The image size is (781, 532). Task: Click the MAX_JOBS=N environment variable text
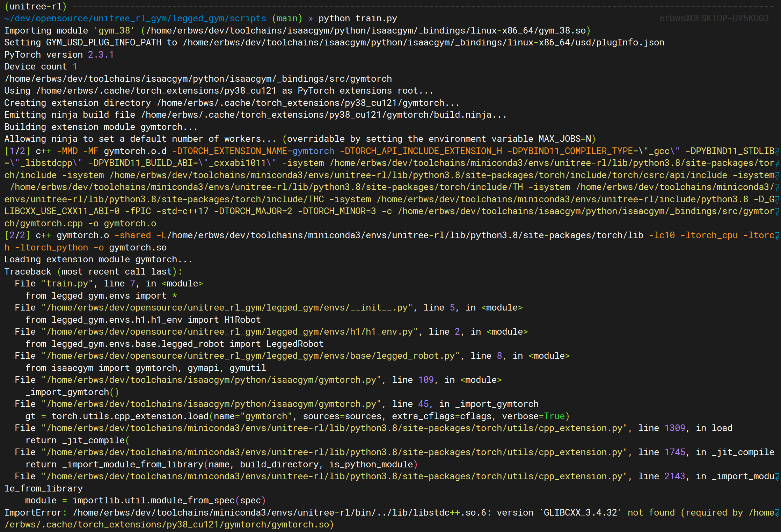click(x=564, y=139)
